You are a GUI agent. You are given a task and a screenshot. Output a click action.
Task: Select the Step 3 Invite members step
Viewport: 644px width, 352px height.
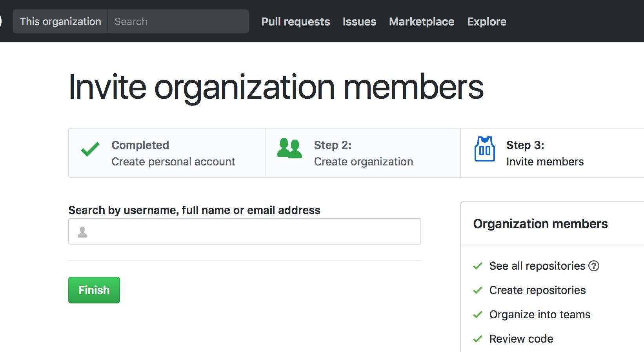545,153
